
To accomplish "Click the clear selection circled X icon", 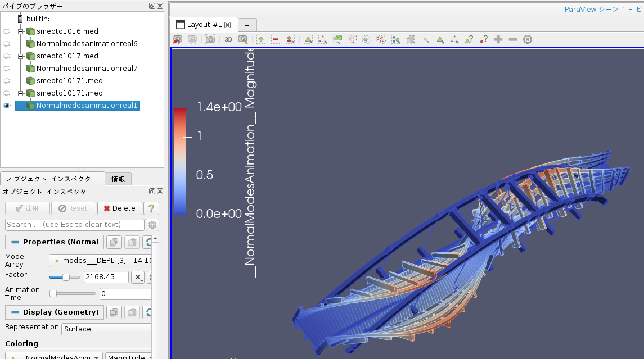I will [x=527, y=39].
